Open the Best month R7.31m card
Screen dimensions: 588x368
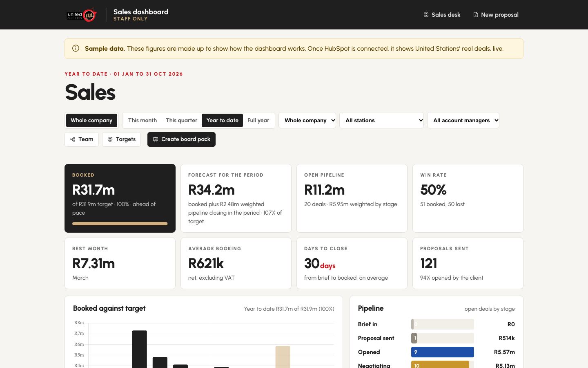[x=120, y=263]
